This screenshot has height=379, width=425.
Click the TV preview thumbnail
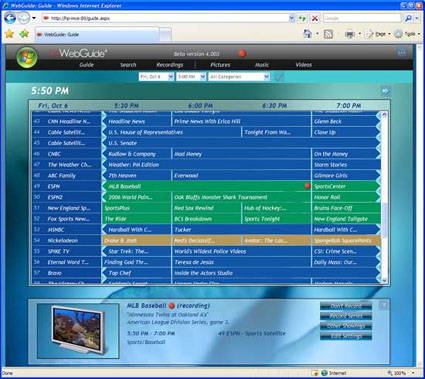(x=78, y=331)
